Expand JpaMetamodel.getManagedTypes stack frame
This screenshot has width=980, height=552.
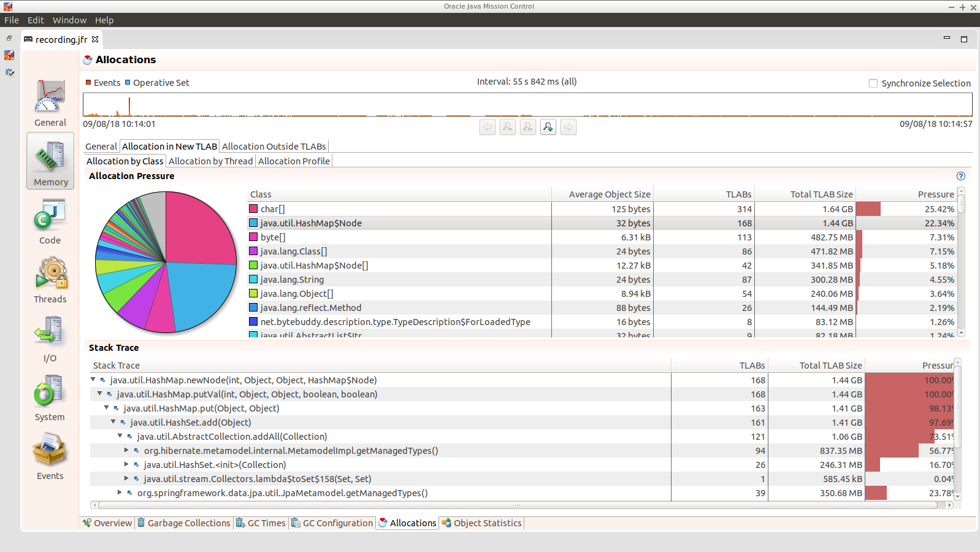pyautogui.click(x=120, y=493)
